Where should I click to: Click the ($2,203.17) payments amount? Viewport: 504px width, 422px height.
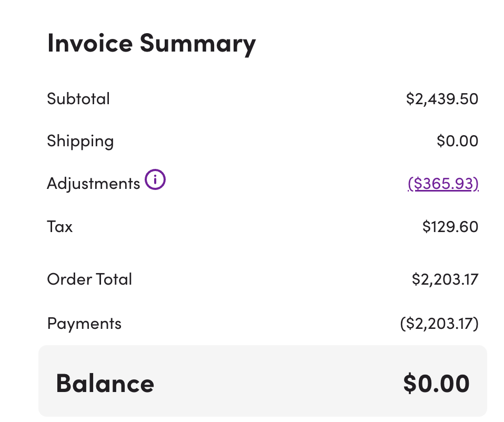coord(439,323)
